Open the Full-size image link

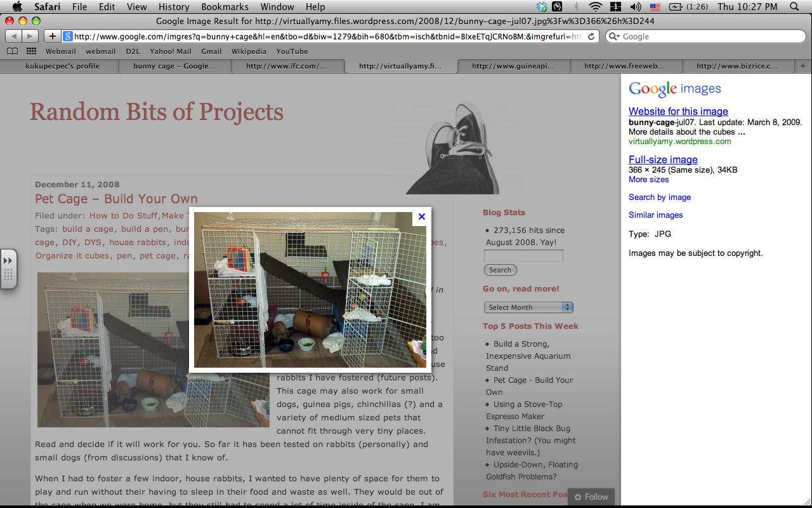coord(663,159)
